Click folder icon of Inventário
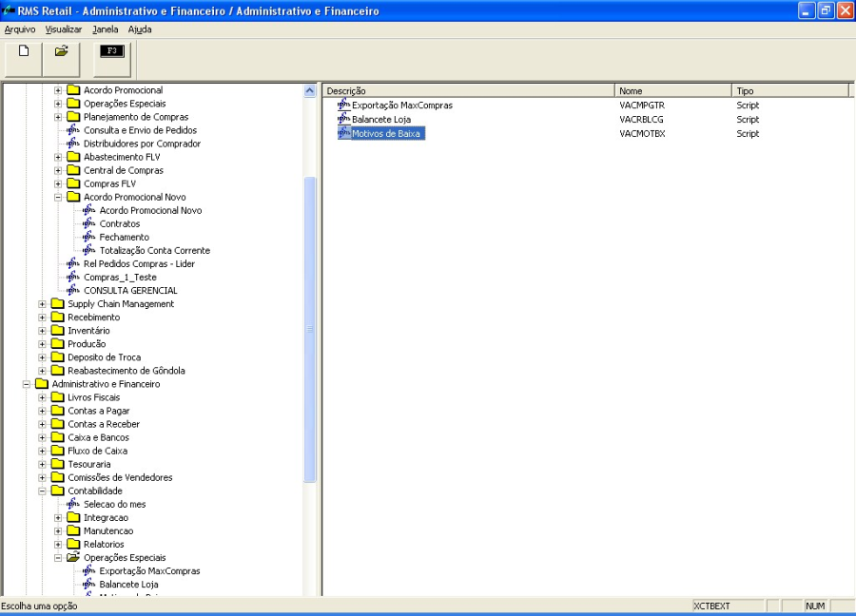856x616 pixels. [57, 330]
